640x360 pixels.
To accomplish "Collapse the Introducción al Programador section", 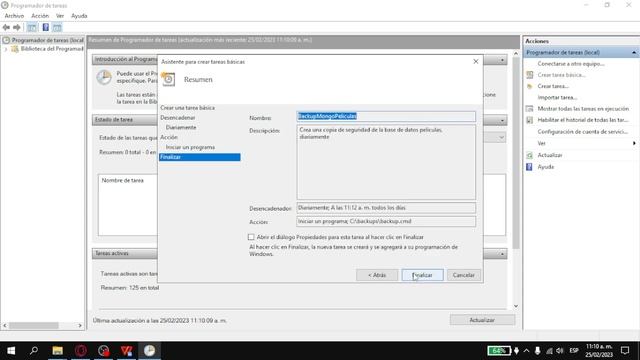I will coord(502,60).
